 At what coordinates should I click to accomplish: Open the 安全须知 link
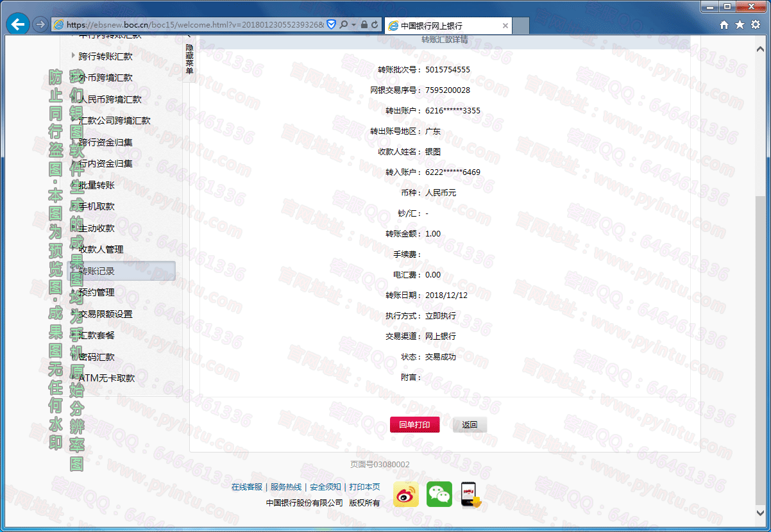tap(325, 487)
